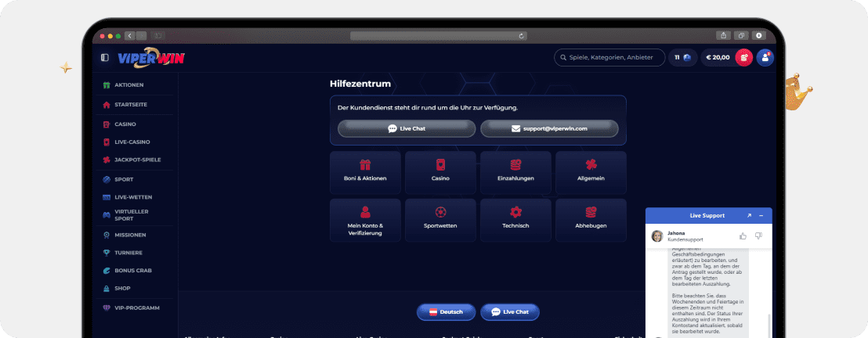Click the Spiele, Kategorien, Anbieter search field
The image size is (868, 338).
[x=609, y=57]
